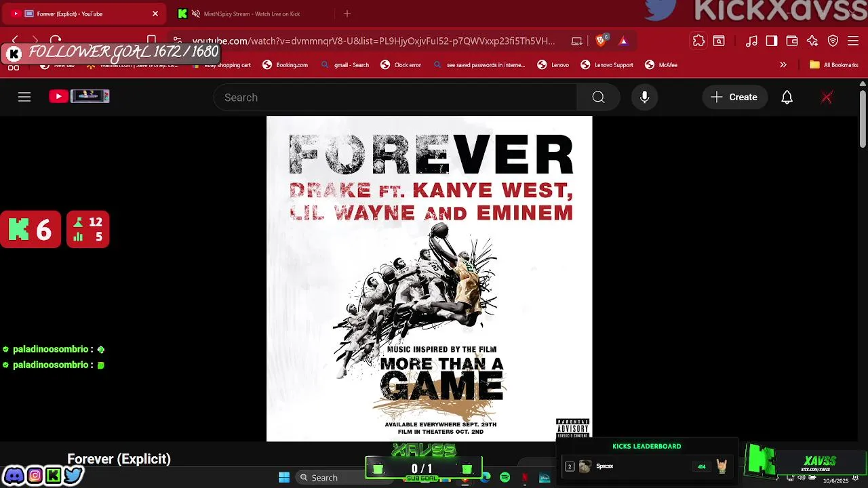Close the Forever (Explicit) YouTube tab

155,14
